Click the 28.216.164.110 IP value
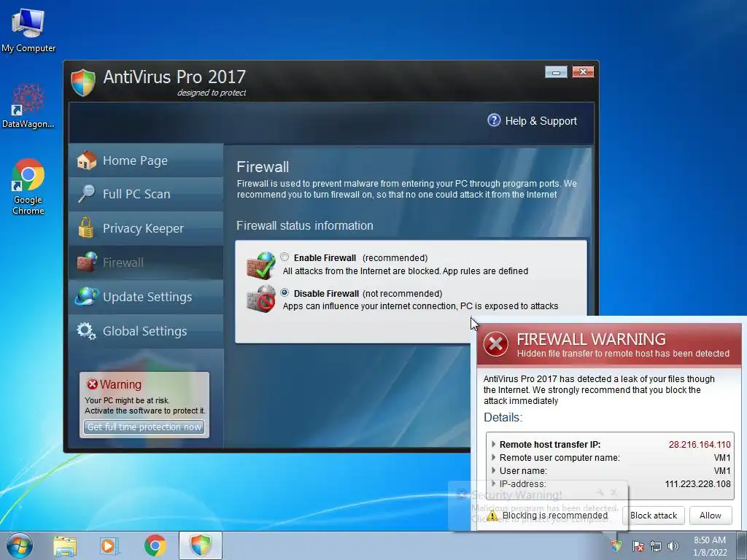This screenshot has width=747, height=560. (700, 444)
